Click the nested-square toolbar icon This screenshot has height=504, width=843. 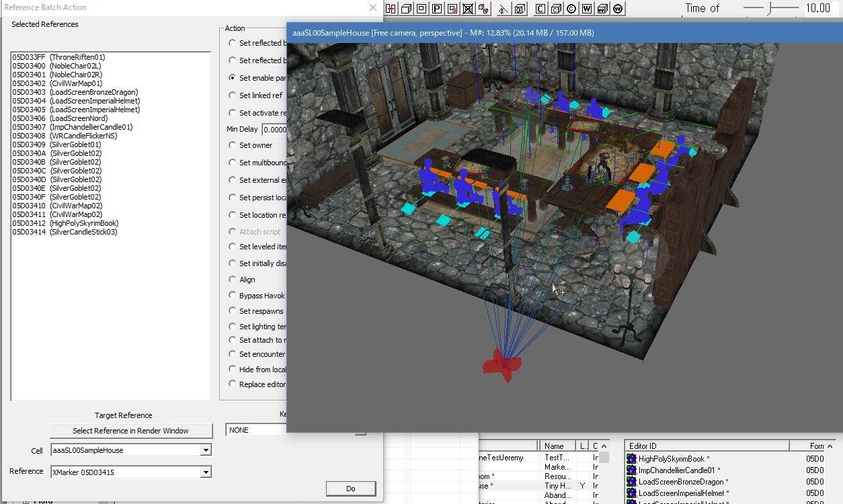click(421, 9)
